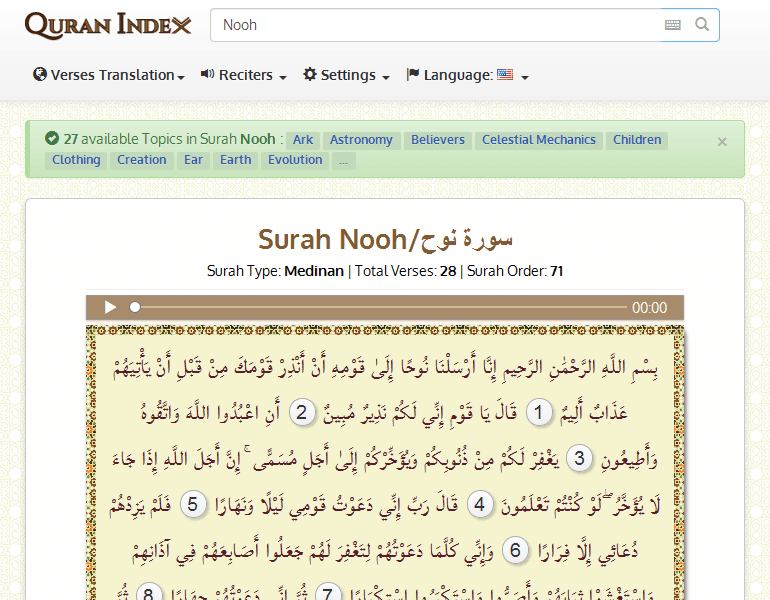Click the search field containing Nooh
This screenshot has width=770, height=600.
pyautogui.click(x=435, y=25)
